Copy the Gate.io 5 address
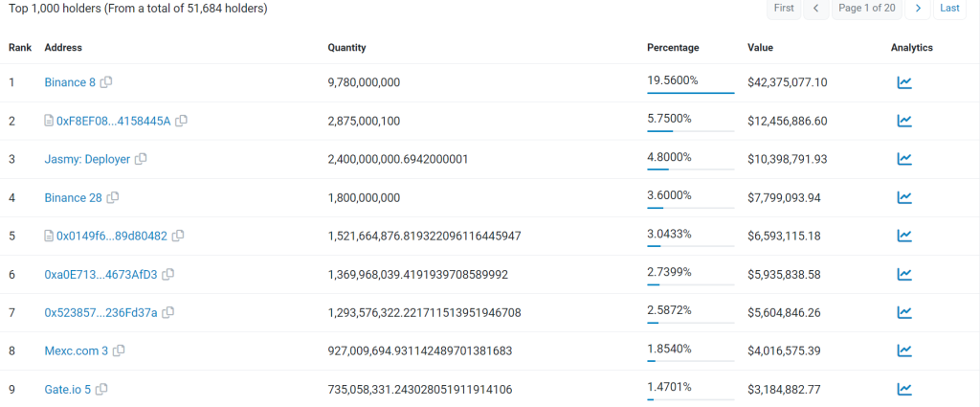 click(101, 389)
